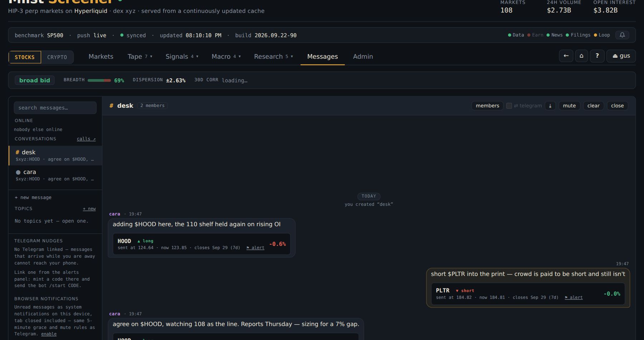Open the Markets tab
Image resolution: width=644 pixels, height=340 pixels.
pos(101,57)
